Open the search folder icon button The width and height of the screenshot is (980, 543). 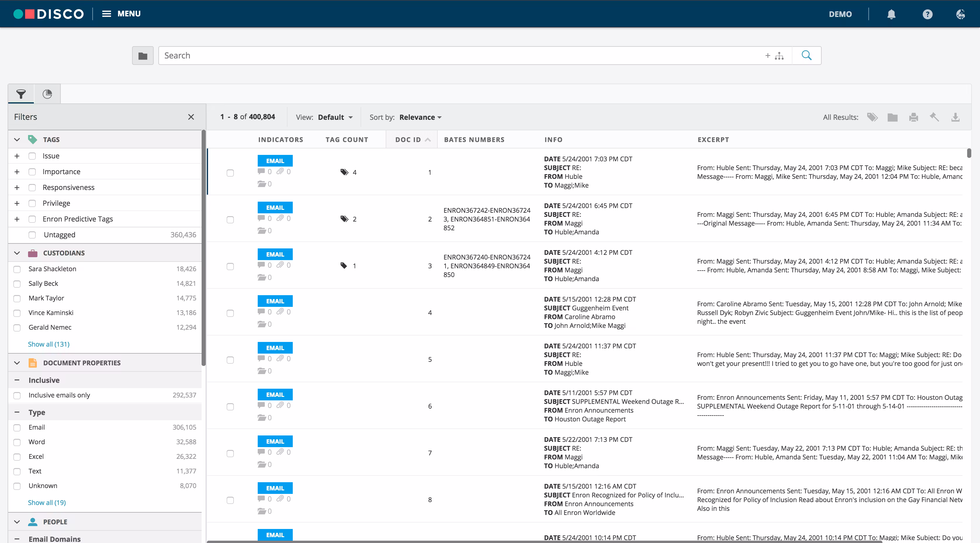pos(143,56)
